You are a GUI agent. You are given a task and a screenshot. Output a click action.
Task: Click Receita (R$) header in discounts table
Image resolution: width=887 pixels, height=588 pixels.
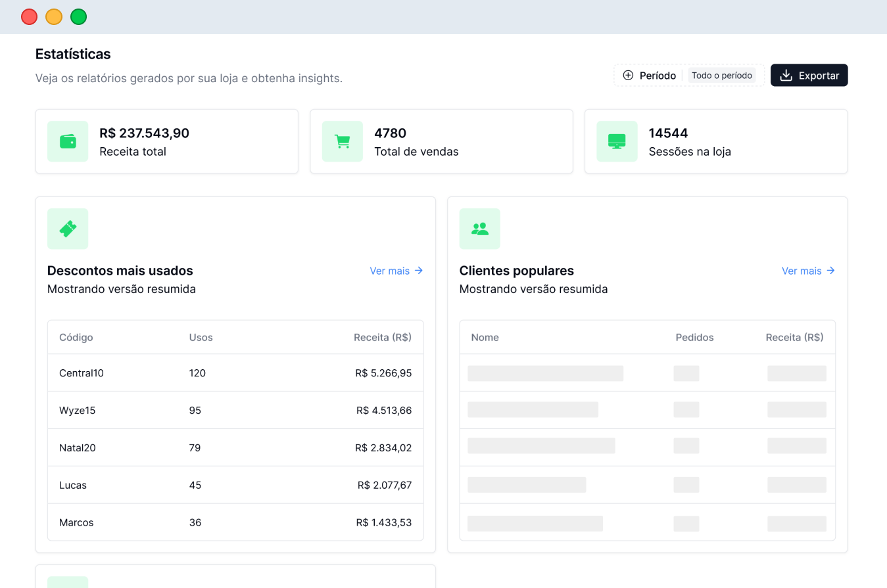click(383, 338)
